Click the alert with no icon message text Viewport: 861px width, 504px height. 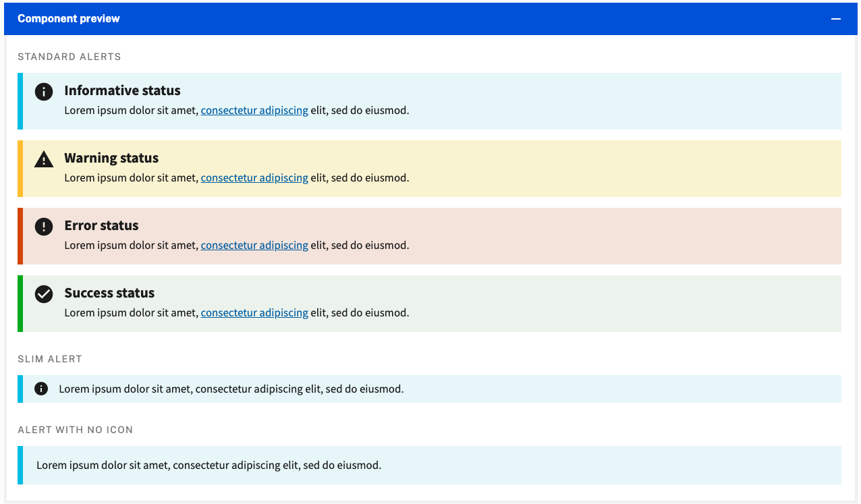tap(209, 465)
